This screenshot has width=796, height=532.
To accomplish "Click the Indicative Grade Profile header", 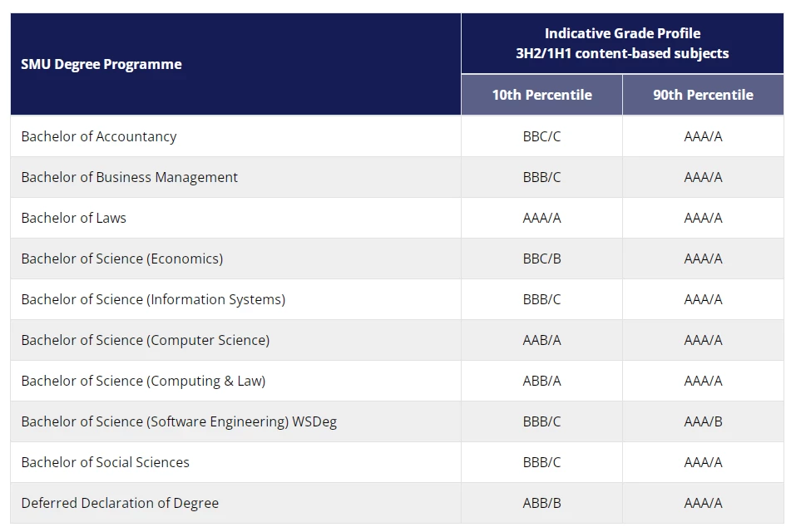I will click(x=622, y=43).
